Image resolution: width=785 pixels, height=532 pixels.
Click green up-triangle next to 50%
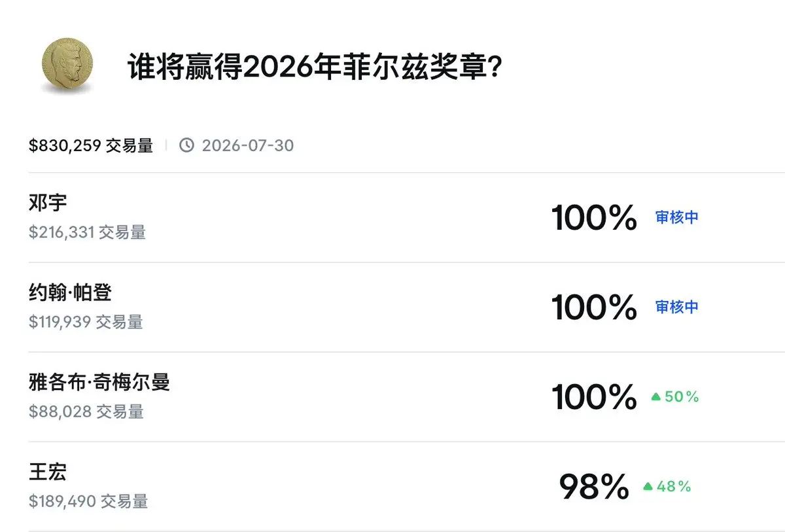click(655, 397)
